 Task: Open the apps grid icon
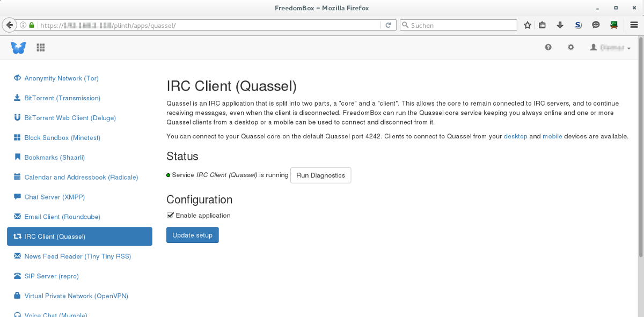coord(40,48)
